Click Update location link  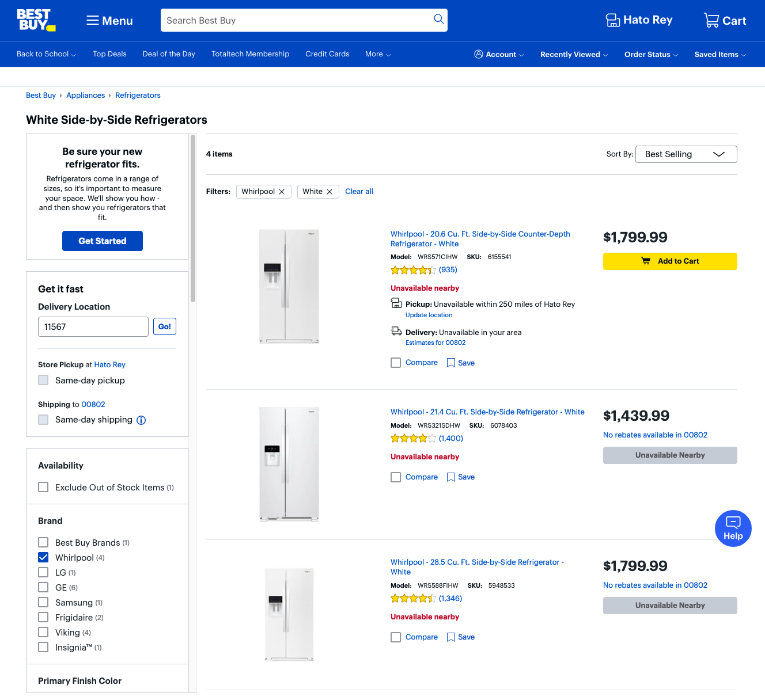429,315
